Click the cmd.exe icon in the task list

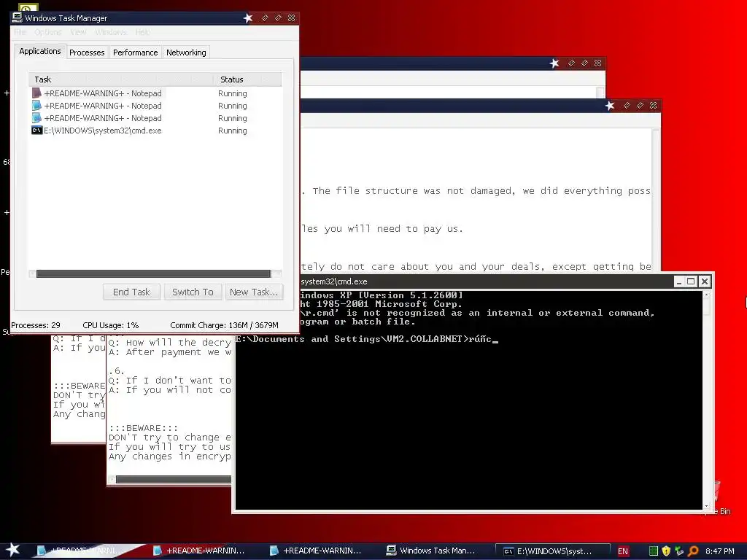36,131
